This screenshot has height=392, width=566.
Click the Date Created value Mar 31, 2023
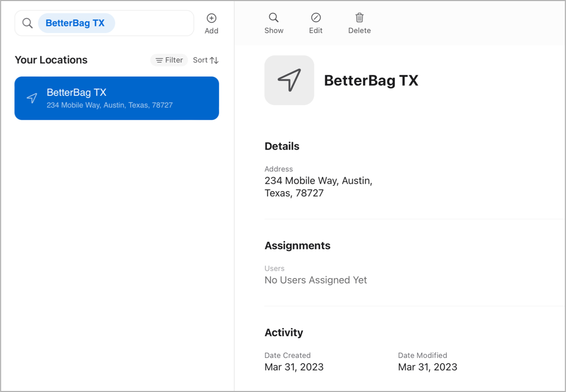pyautogui.click(x=294, y=367)
